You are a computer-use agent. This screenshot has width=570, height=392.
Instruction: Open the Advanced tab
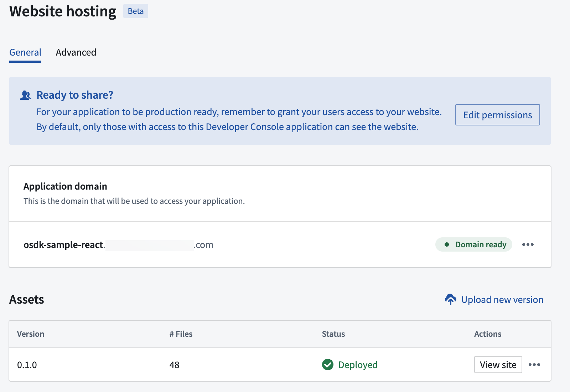click(76, 52)
